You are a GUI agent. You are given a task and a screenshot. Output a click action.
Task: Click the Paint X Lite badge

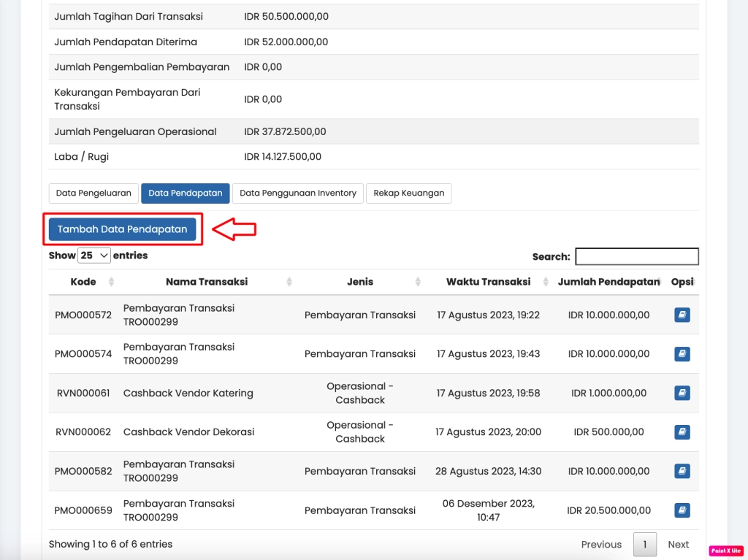pos(725,551)
